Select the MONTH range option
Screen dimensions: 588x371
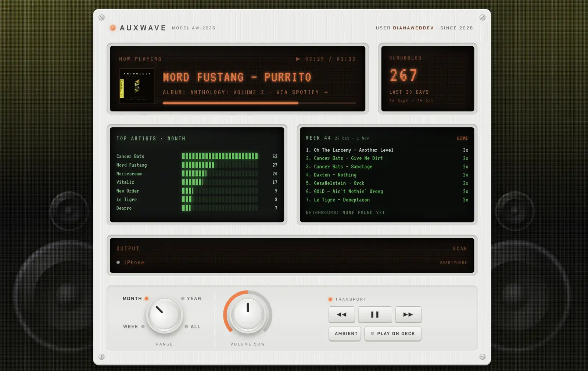click(135, 299)
